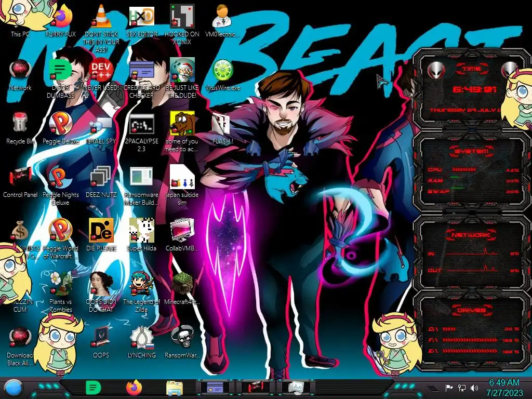The height and width of the screenshot is (399, 532).
Task: Select the green chat-bubble desktop shortcut
Action: [x=61, y=71]
